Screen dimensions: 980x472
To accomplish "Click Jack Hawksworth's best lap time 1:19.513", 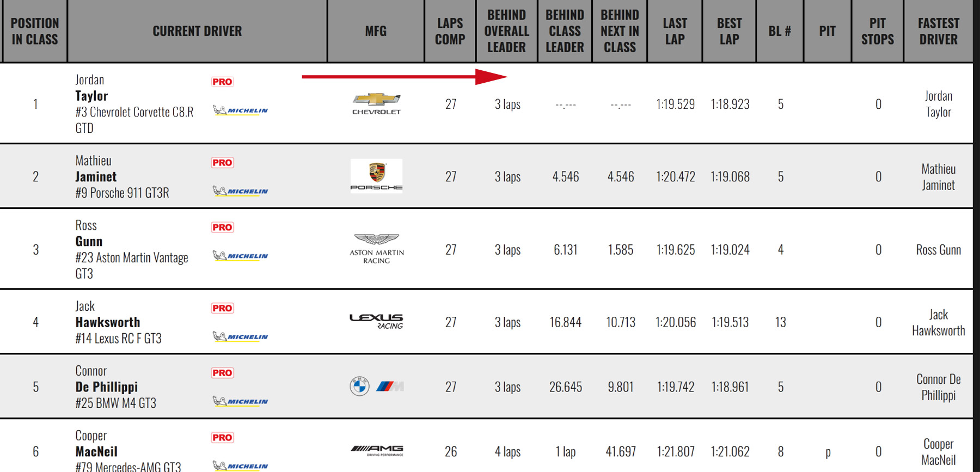I will (730, 322).
